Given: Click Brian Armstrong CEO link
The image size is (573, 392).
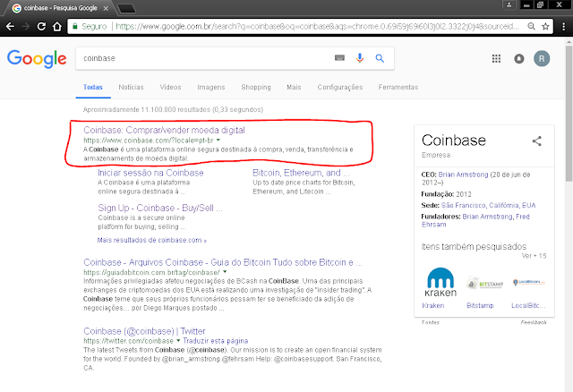Looking at the screenshot, I should [x=463, y=175].
